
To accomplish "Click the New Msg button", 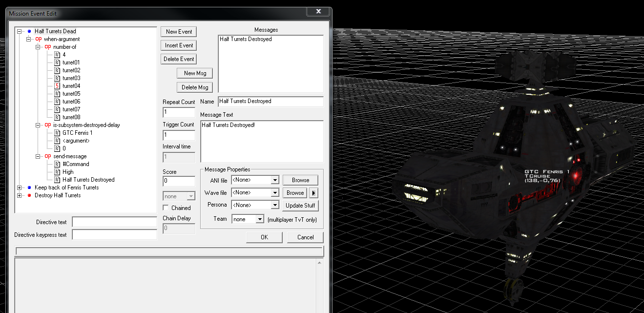I will click(x=195, y=73).
